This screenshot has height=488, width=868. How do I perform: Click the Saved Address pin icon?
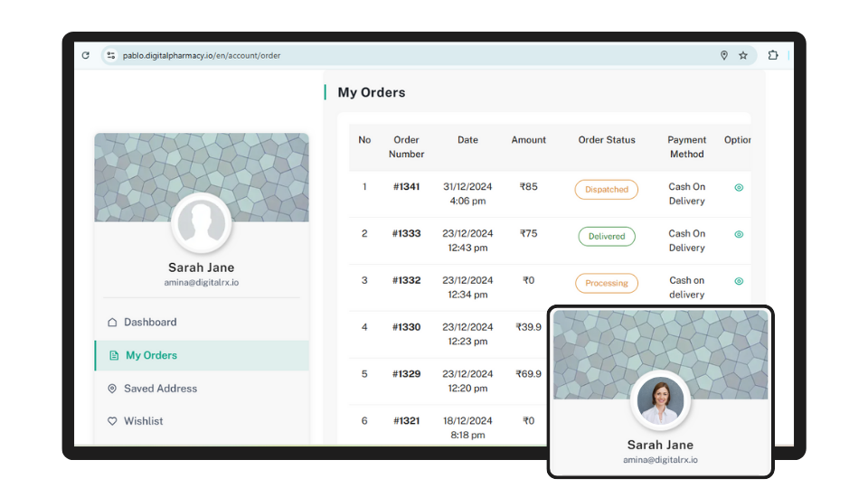(x=112, y=389)
